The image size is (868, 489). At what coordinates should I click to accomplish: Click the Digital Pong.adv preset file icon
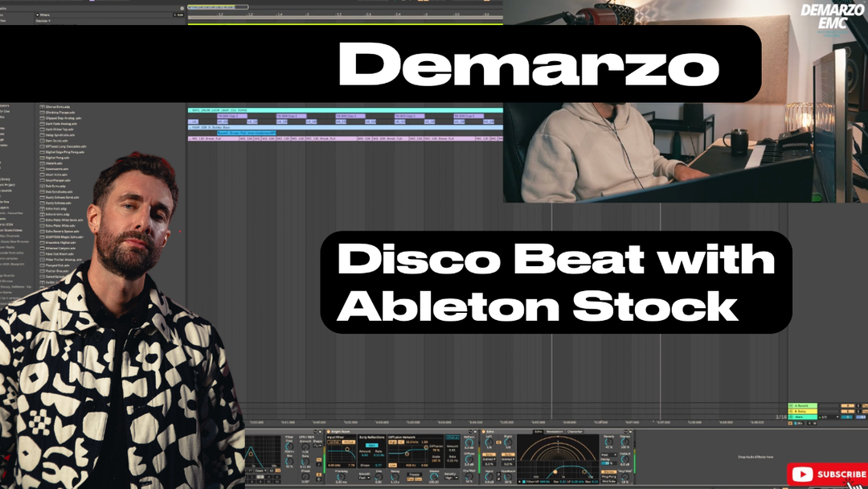coord(43,157)
